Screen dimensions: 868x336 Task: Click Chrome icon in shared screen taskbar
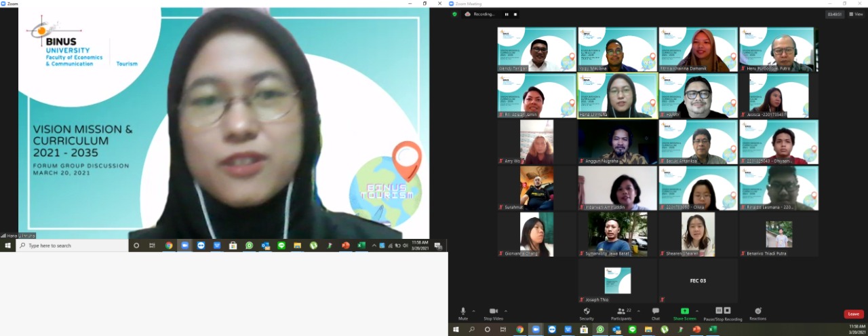click(169, 246)
